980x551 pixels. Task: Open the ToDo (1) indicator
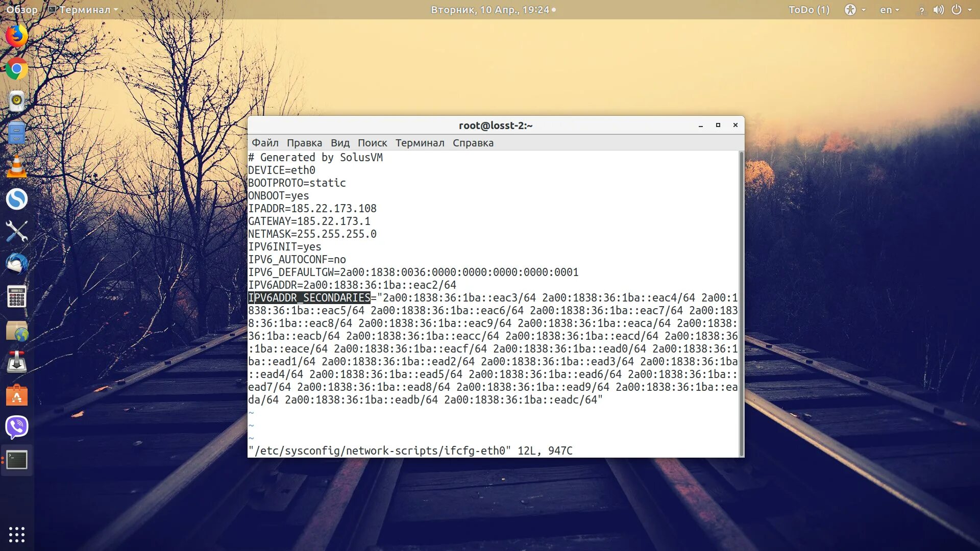(808, 10)
